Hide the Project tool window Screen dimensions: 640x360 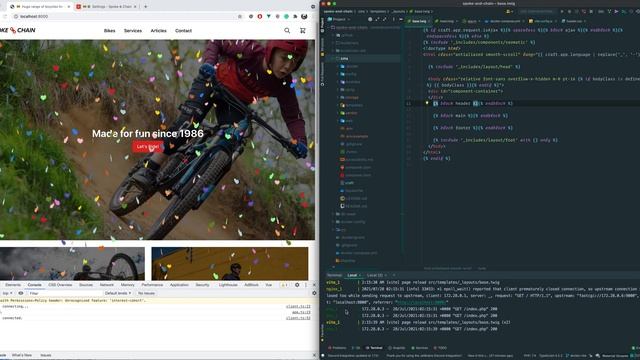click(x=401, y=19)
